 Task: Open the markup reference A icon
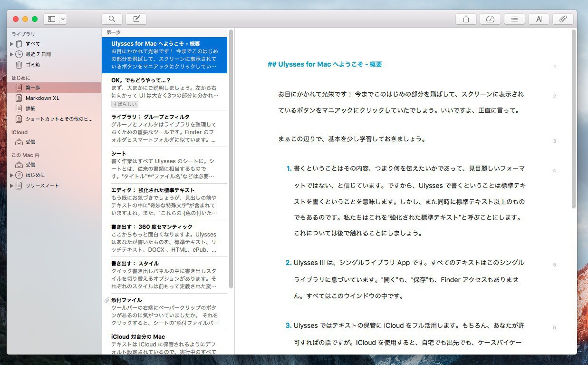[539, 19]
